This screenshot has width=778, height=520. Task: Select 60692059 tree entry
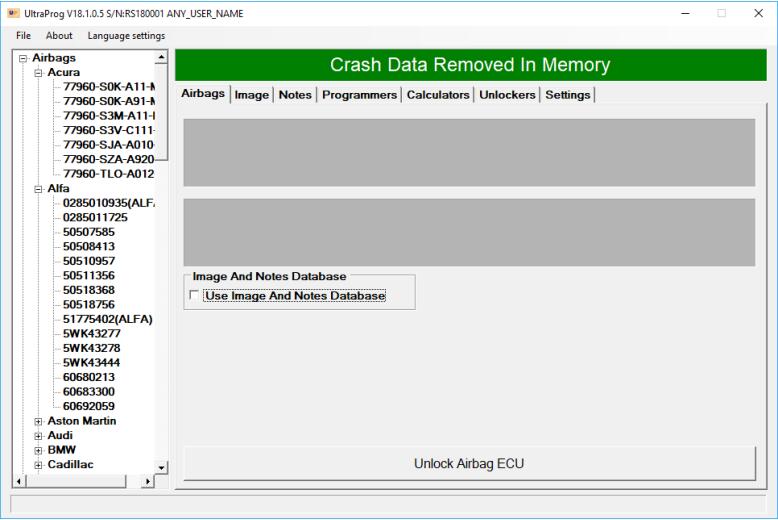89,406
